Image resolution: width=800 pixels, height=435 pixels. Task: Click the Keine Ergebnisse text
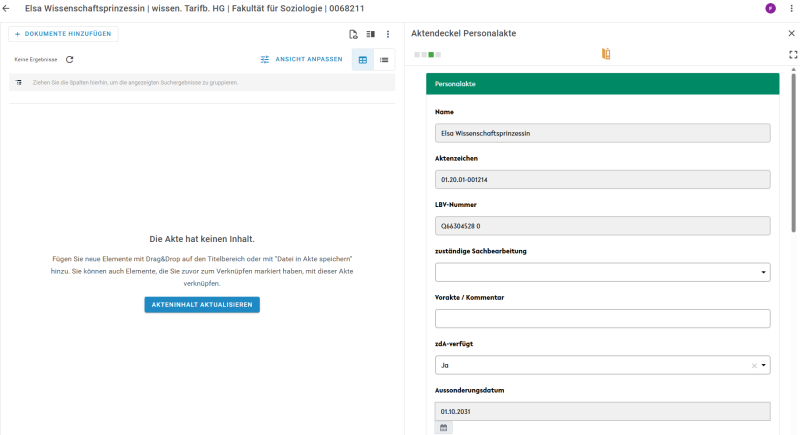click(36, 60)
